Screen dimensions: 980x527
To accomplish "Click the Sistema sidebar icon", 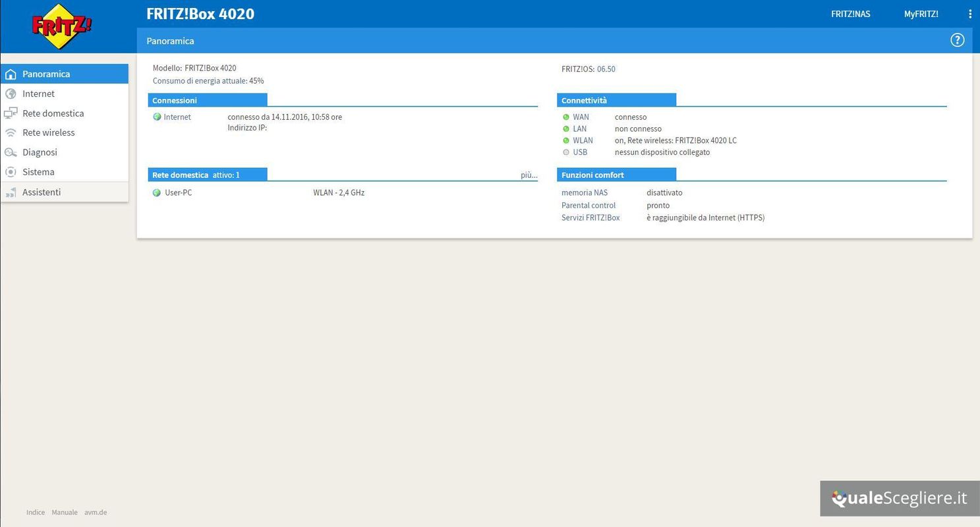I will pyautogui.click(x=11, y=172).
